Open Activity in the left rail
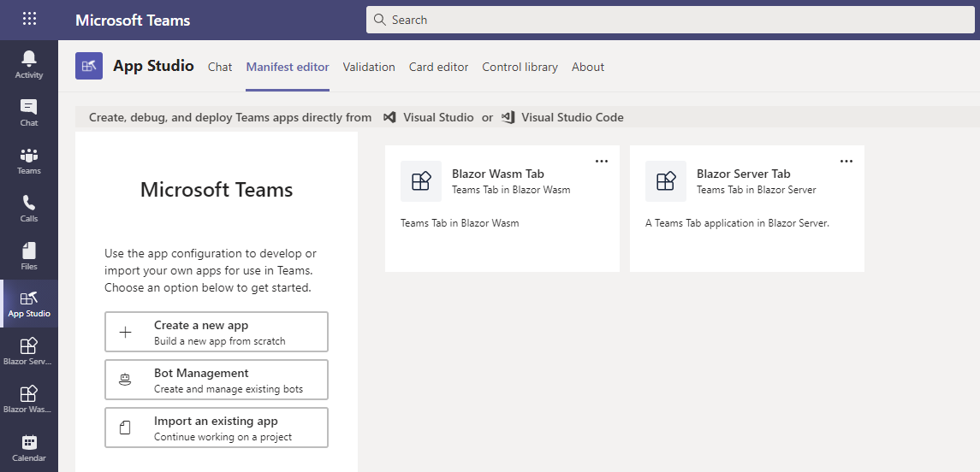Image resolution: width=980 pixels, height=472 pixels. pyautogui.click(x=29, y=65)
